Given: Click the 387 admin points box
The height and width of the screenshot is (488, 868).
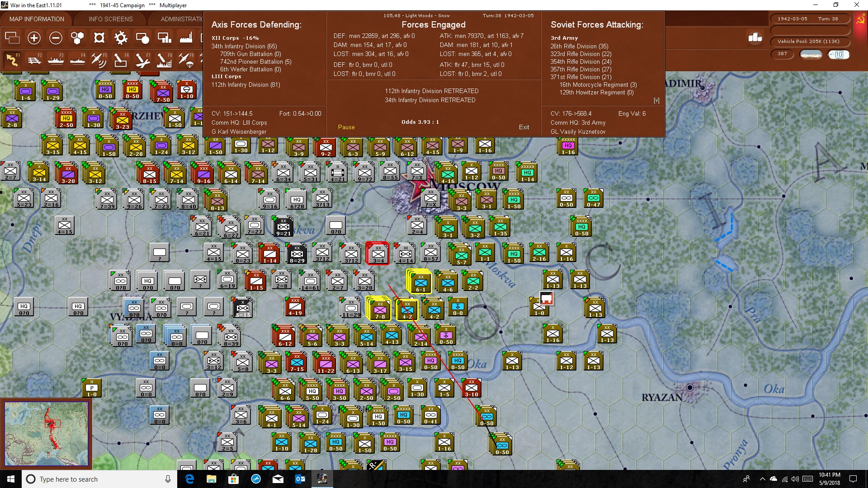Looking at the screenshot, I should click(x=783, y=54).
